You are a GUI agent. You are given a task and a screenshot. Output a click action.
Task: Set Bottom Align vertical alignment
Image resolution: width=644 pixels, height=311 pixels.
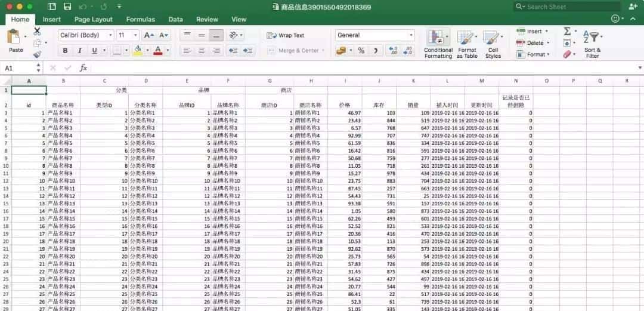tap(216, 35)
